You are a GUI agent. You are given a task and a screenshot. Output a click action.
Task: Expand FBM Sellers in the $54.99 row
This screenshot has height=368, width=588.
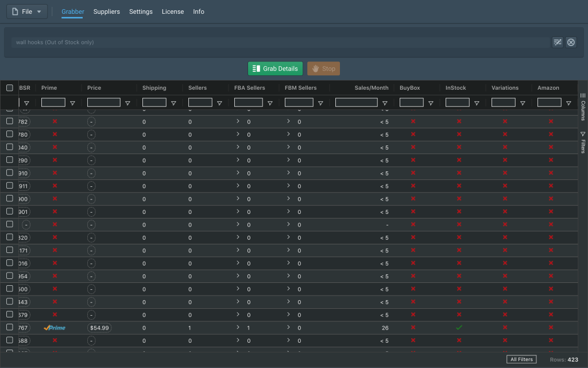288,327
